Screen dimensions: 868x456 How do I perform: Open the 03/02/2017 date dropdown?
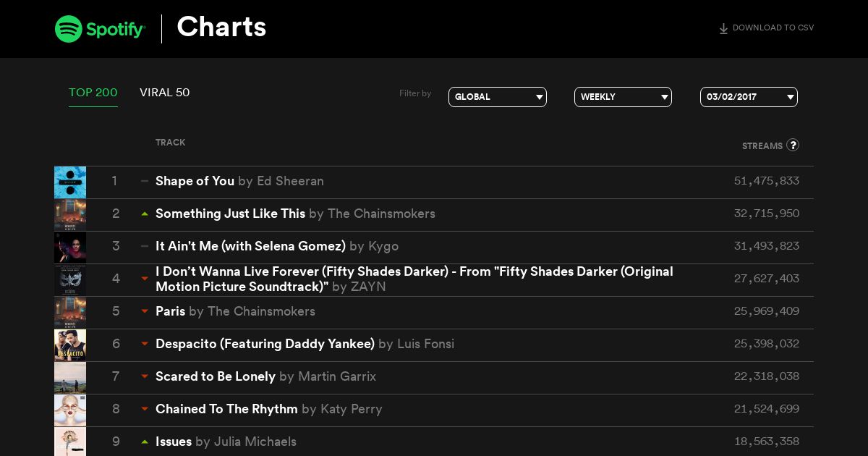pyautogui.click(x=749, y=97)
